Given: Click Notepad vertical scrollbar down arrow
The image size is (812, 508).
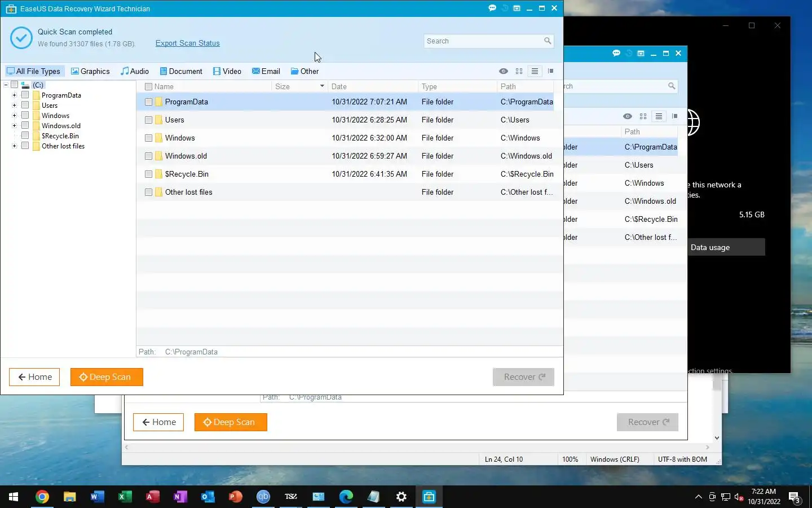Looking at the screenshot, I should click(717, 437).
